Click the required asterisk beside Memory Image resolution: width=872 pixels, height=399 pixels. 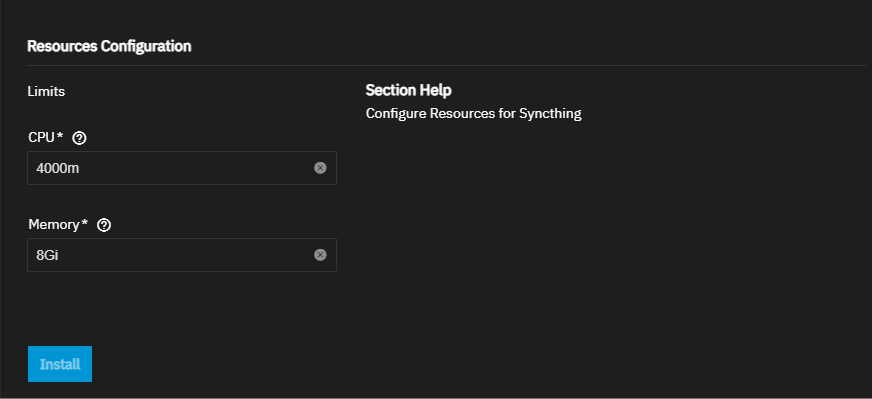pyautogui.click(x=85, y=224)
